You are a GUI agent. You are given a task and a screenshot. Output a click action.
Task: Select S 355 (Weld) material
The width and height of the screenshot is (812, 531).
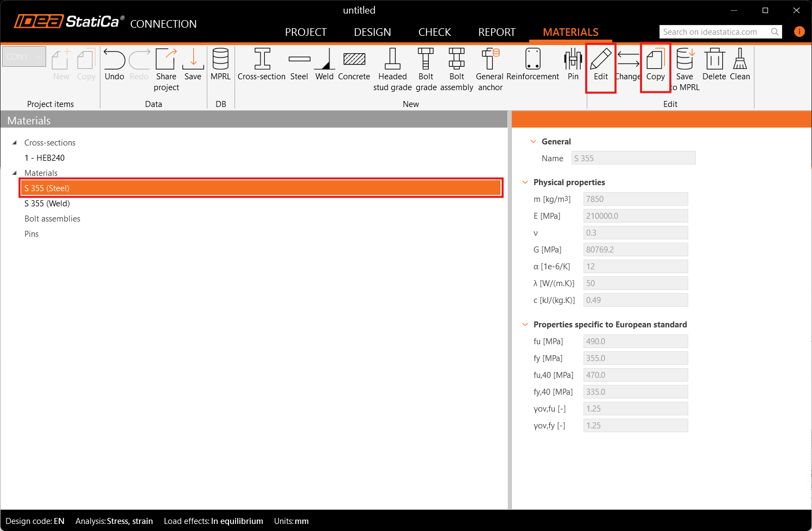(47, 204)
